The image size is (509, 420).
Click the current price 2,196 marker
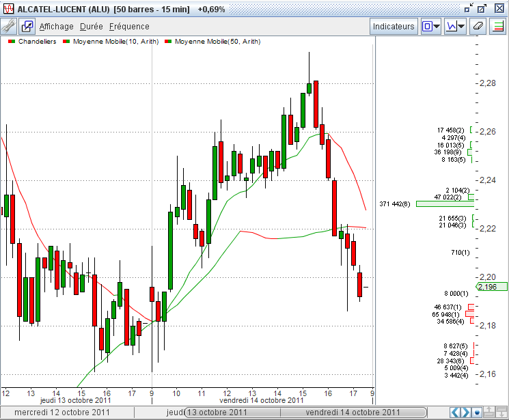pos(492,287)
